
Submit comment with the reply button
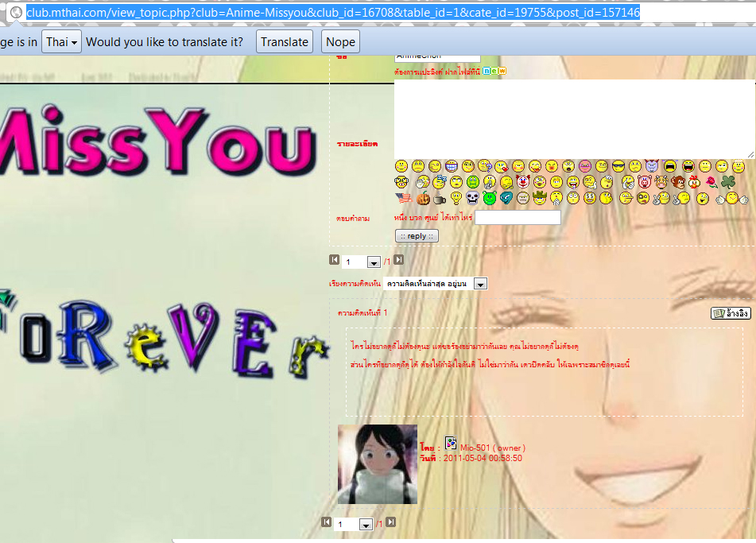(x=417, y=236)
